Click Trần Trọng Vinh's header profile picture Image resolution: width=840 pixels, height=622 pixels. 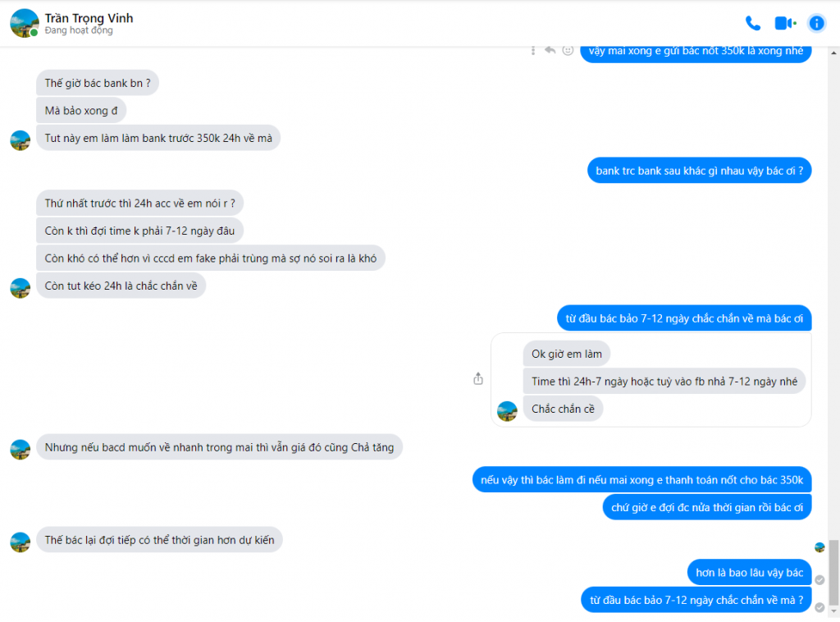click(25, 23)
